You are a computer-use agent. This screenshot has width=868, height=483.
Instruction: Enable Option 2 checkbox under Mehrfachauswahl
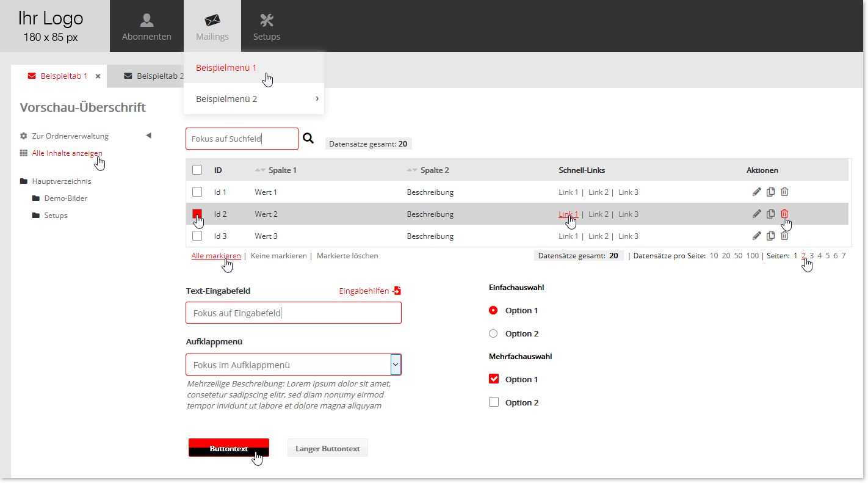coord(494,402)
